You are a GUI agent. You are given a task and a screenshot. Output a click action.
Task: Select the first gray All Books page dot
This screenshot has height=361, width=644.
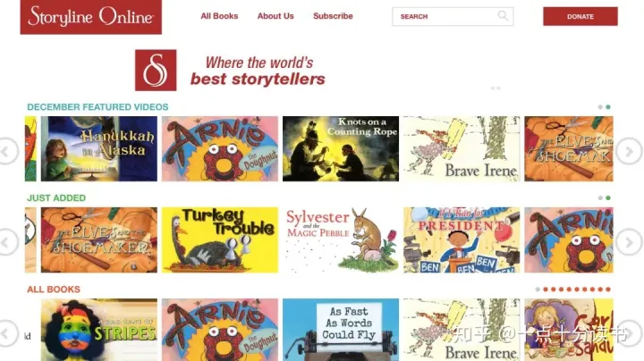point(538,290)
